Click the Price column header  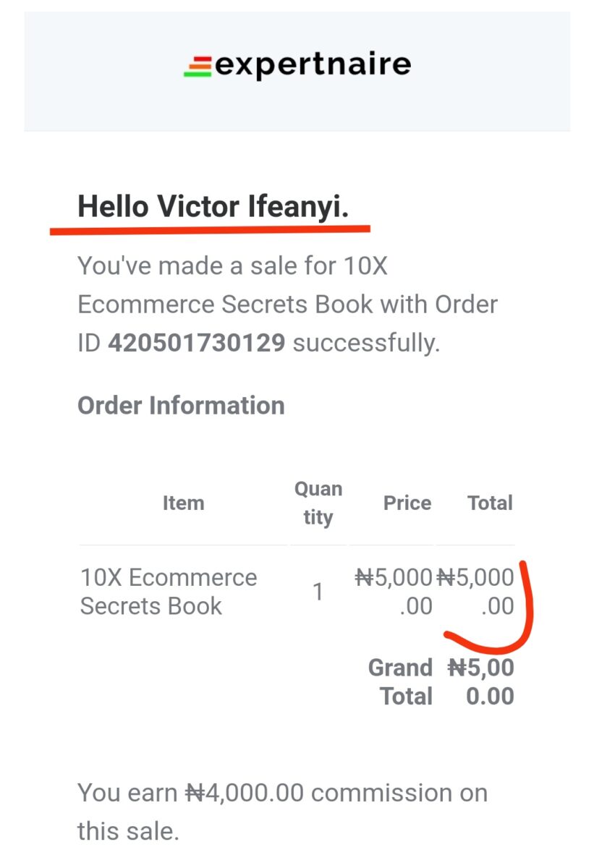[407, 503]
